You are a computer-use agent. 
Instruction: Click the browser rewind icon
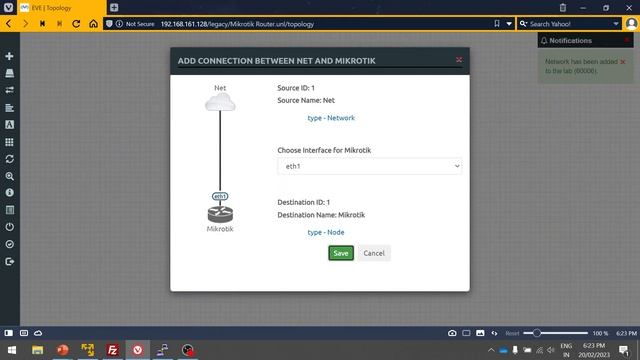click(x=42, y=24)
